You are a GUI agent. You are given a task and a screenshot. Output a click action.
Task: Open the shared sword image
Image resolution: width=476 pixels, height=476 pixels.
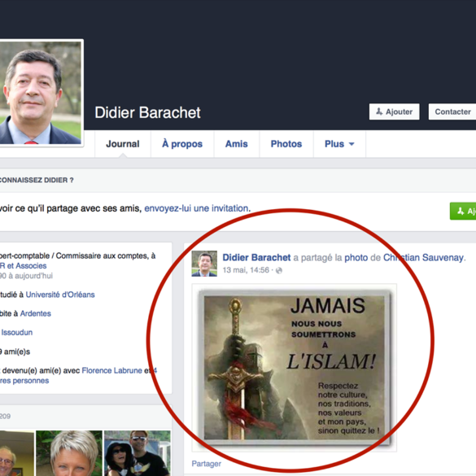295,368
